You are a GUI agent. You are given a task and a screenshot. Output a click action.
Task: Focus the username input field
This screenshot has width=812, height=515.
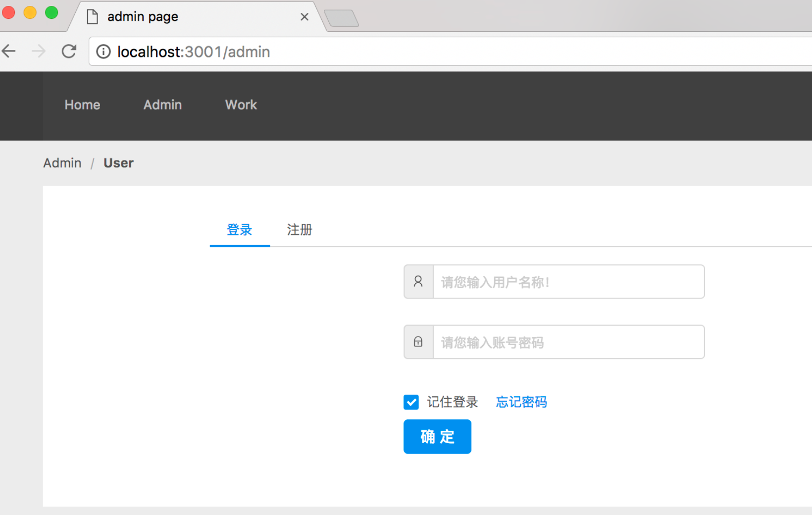(x=568, y=282)
